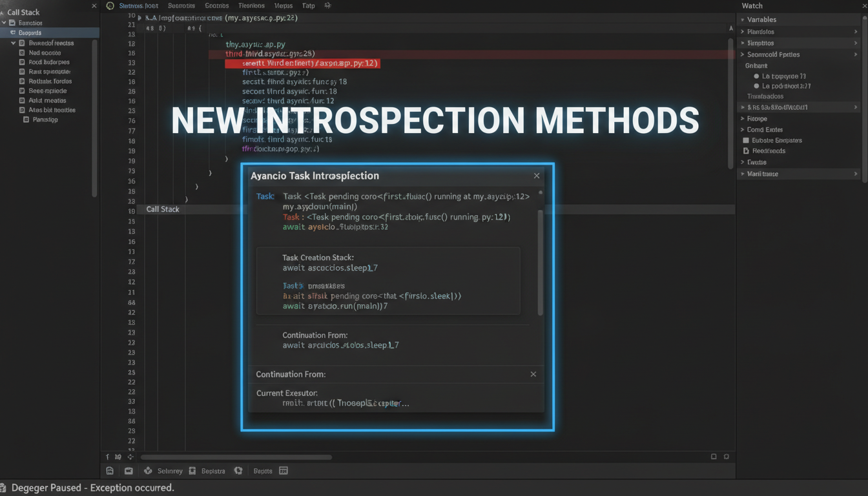
Task: Close the Call Stack side panel
Action: pos(94,6)
